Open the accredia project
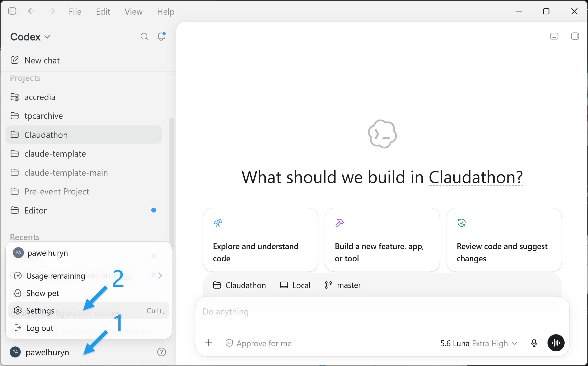Screen dimensions: 588x366 click(x=83, y=97)
